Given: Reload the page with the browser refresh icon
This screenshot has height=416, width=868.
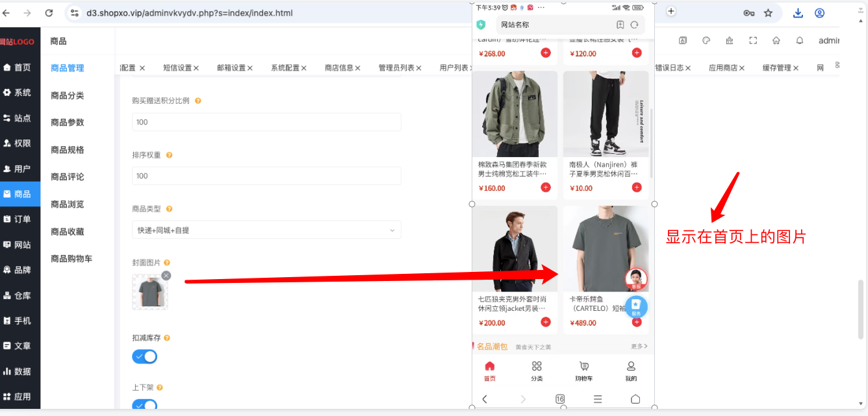Looking at the screenshot, I should tap(49, 13).
